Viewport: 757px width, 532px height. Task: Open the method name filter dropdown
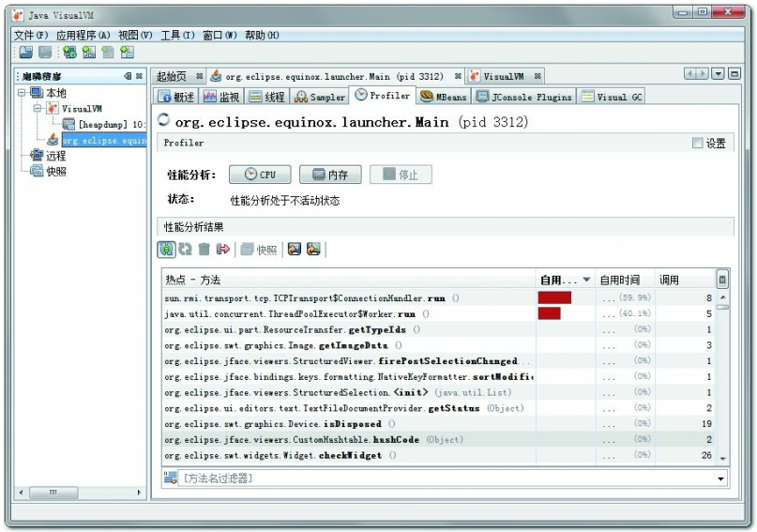(720, 479)
